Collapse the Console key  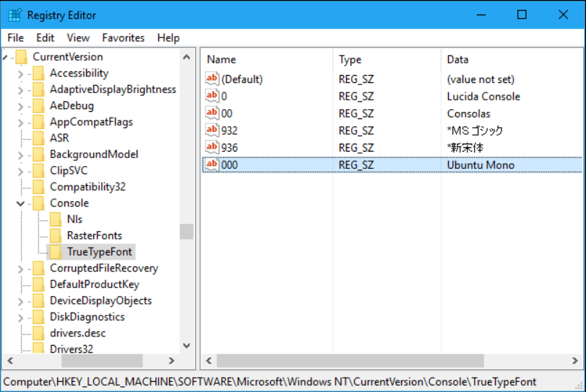(20, 204)
